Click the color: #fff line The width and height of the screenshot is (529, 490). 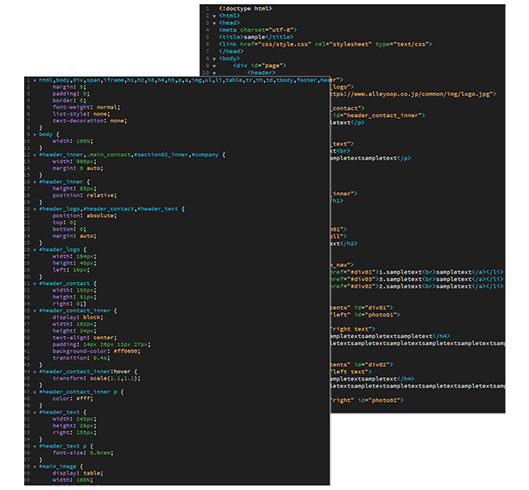pos(73,399)
